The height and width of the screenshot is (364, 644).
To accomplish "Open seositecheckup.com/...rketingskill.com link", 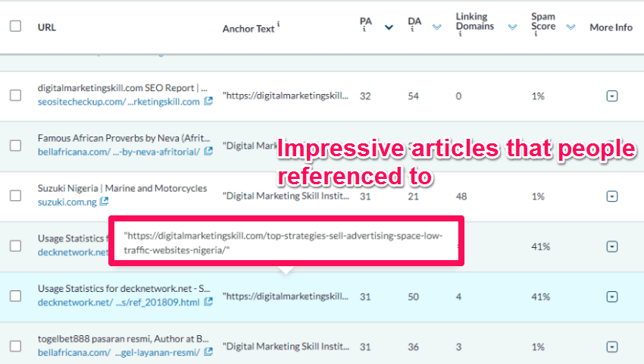I will coord(119,102).
